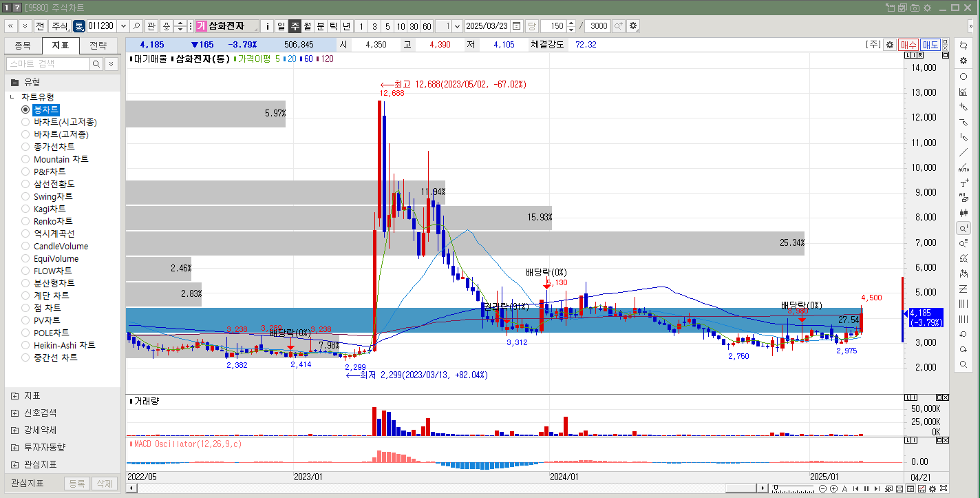Image resolution: width=980 pixels, height=498 pixels.
Task: Click the stock search magnifier icon
Action: (136, 25)
